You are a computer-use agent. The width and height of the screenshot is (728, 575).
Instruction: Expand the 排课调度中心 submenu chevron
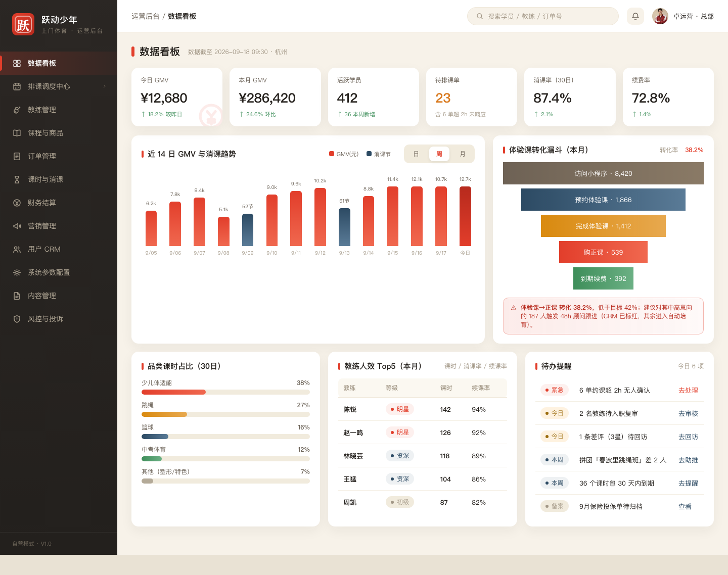[105, 86]
